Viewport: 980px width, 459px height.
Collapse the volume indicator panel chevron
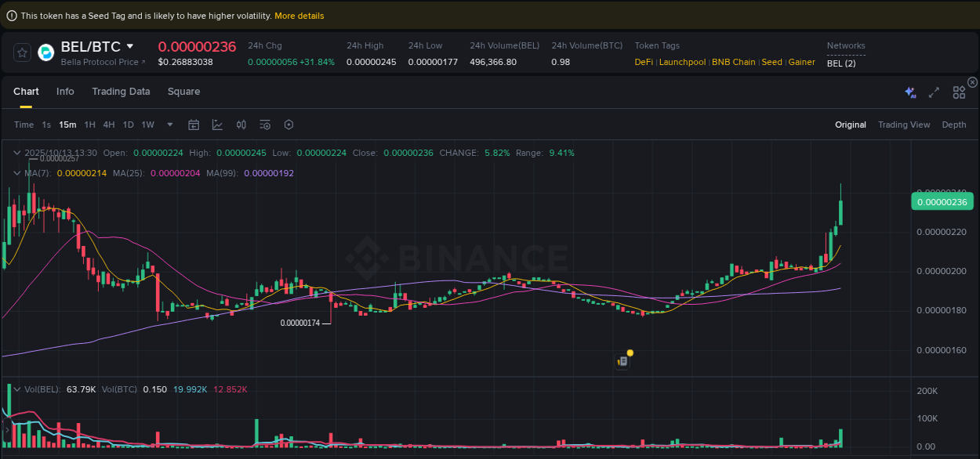[16, 389]
